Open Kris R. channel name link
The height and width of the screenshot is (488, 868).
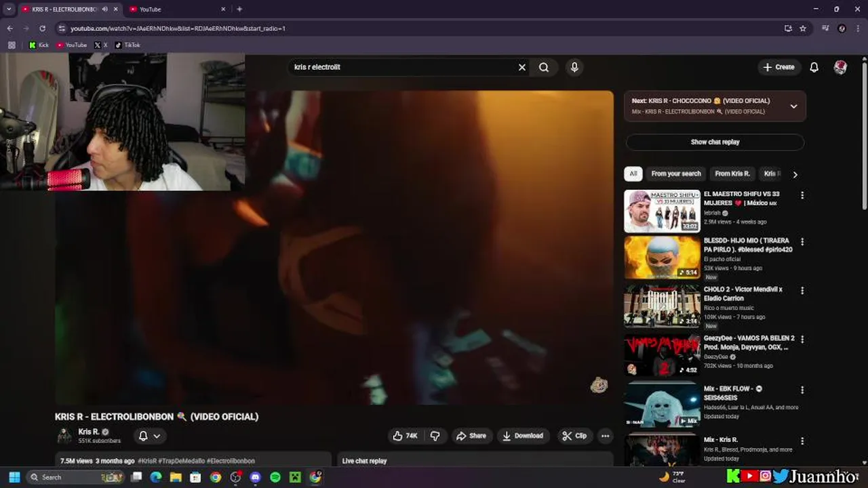[89, 432]
